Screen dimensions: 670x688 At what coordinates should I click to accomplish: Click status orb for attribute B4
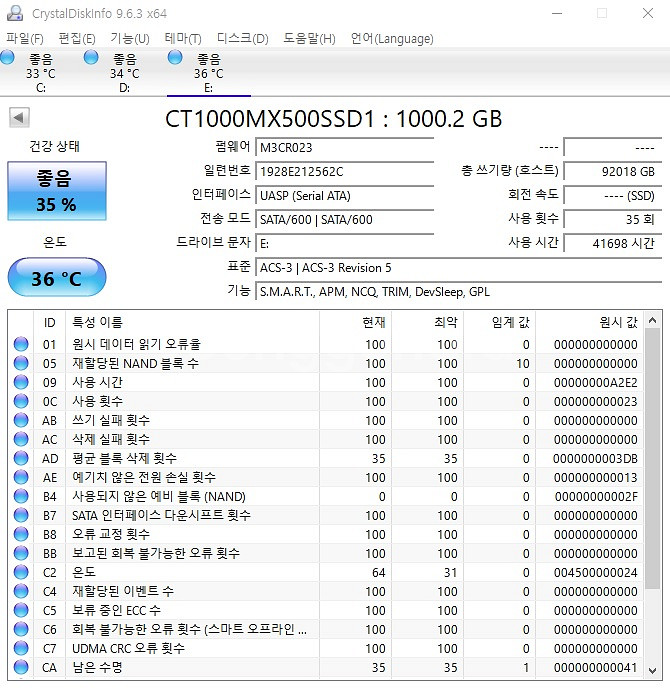pos(21,496)
